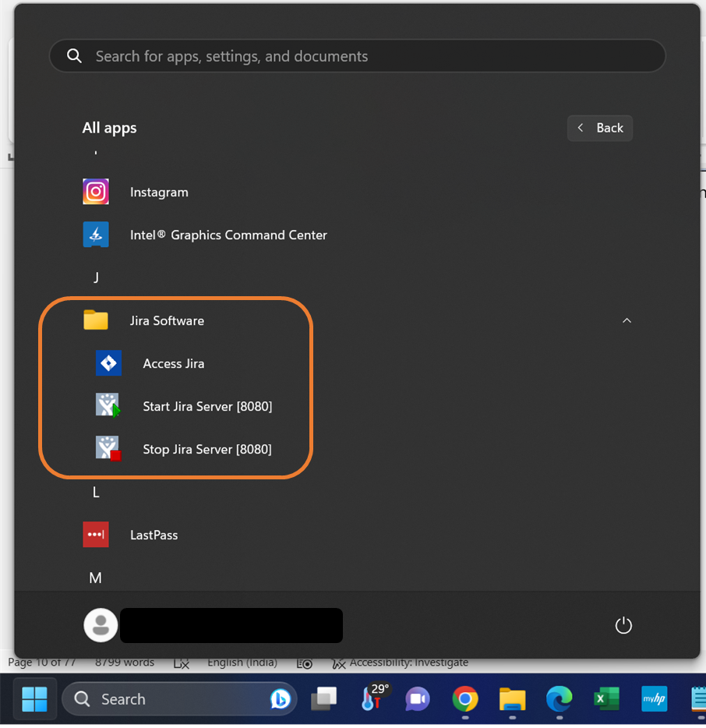Click the taskbar Search box
This screenshot has height=728, width=706.
click(x=179, y=699)
